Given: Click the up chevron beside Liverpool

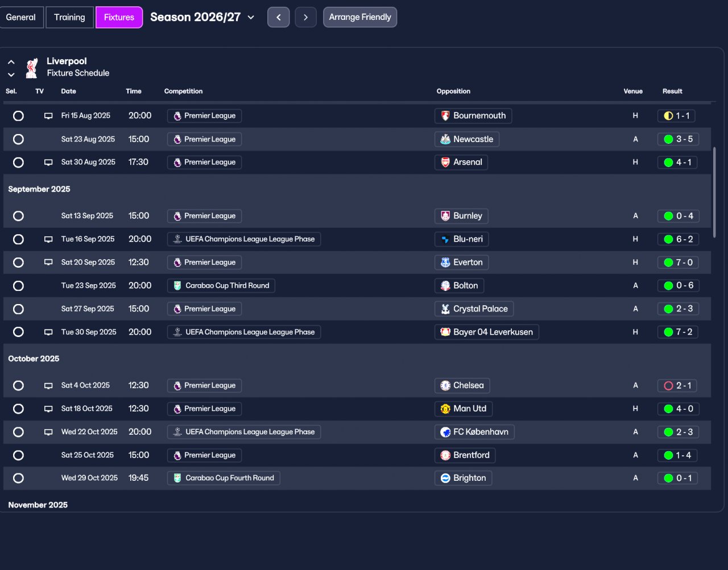Looking at the screenshot, I should tap(11, 62).
